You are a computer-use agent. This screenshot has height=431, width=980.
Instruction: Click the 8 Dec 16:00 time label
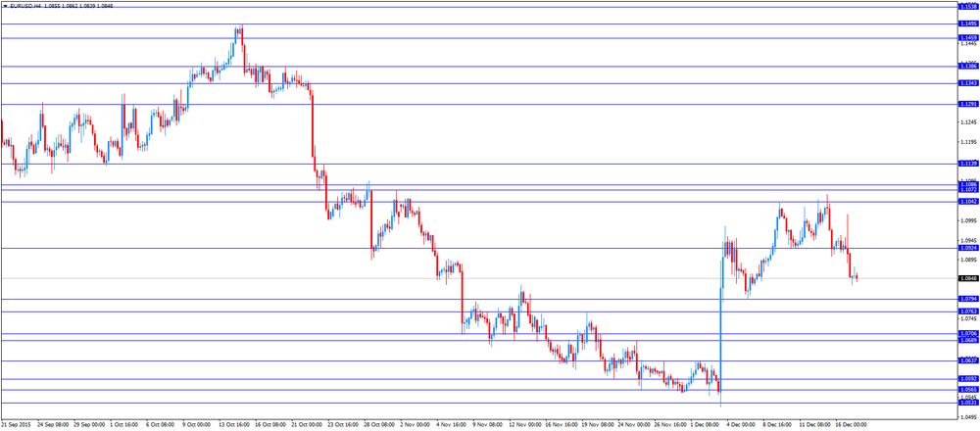pyautogui.click(x=778, y=424)
